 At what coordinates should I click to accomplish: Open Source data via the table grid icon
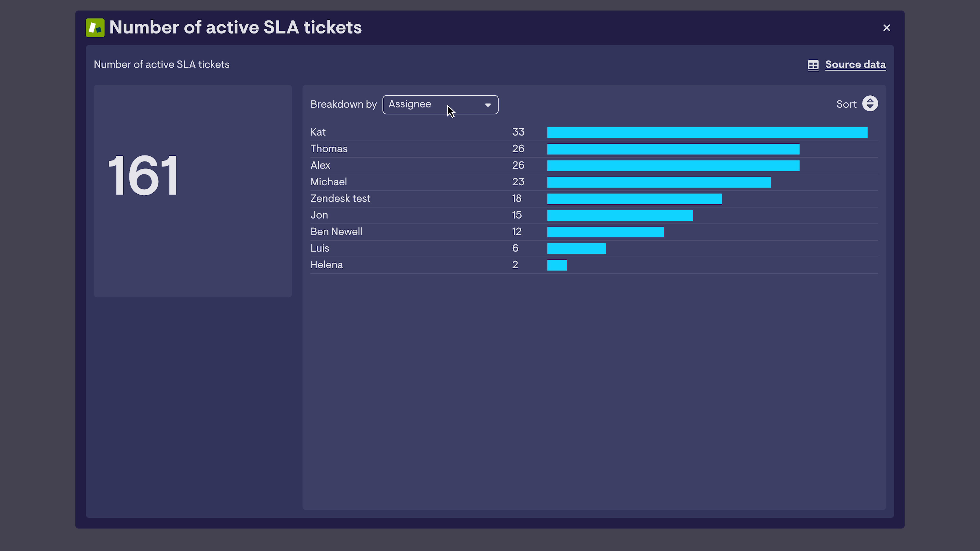[x=813, y=65]
